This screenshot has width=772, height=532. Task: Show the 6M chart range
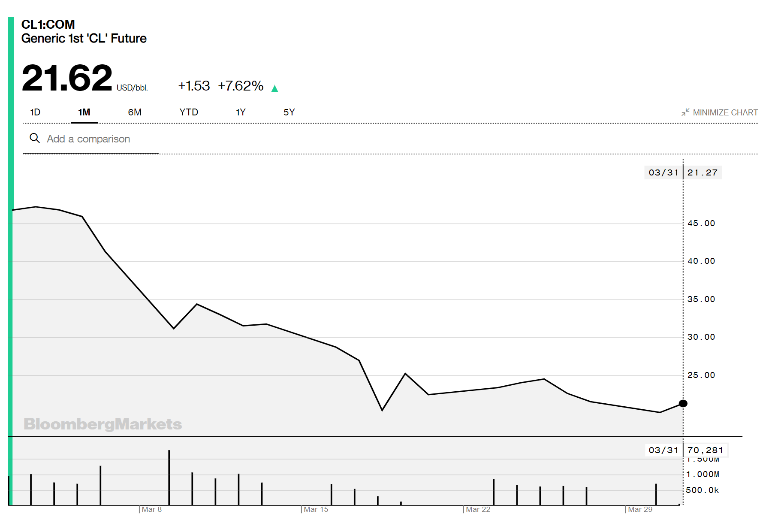point(135,112)
